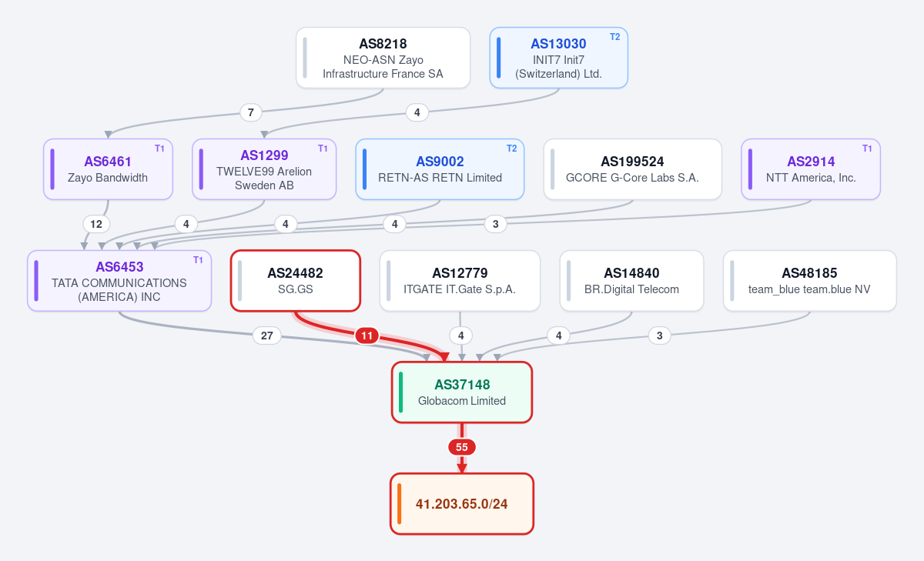Image resolution: width=924 pixels, height=561 pixels.
Task: Click the T2 badge on AS13030
Action: [614, 37]
